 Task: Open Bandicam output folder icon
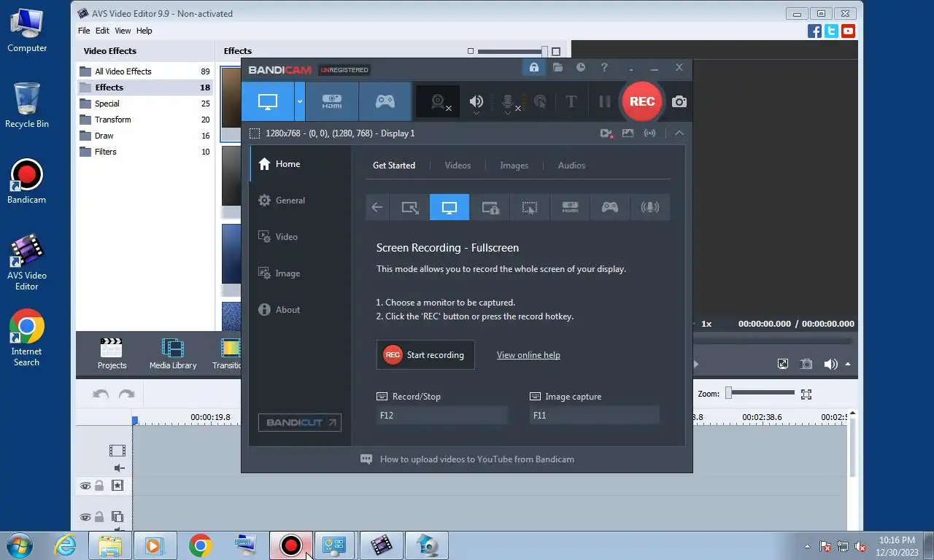tap(557, 68)
